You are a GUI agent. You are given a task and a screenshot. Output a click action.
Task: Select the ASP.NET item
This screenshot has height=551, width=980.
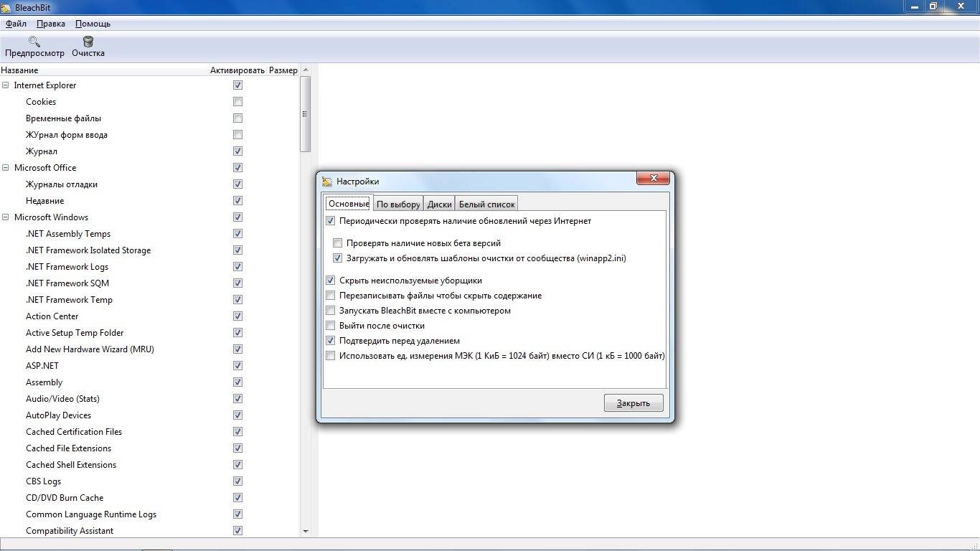(x=42, y=366)
